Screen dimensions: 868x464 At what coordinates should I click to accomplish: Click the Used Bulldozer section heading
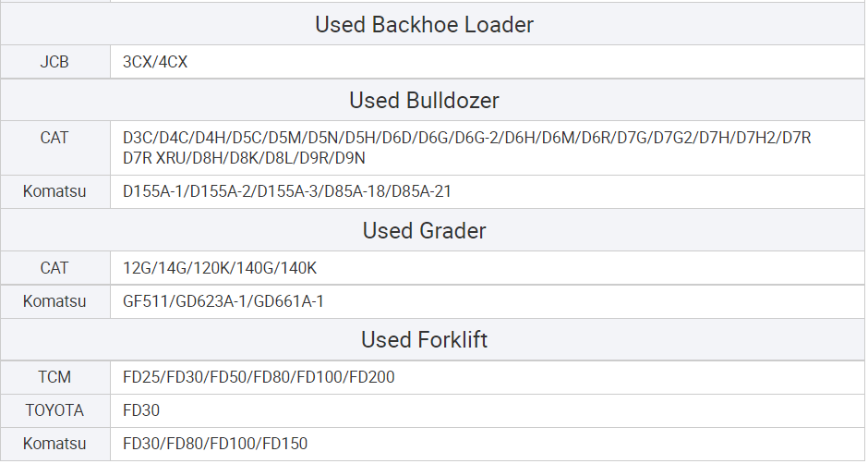[x=424, y=100]
